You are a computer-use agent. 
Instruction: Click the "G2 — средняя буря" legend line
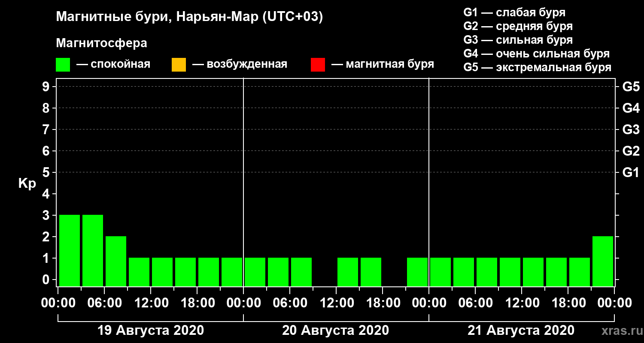(518, 26)
